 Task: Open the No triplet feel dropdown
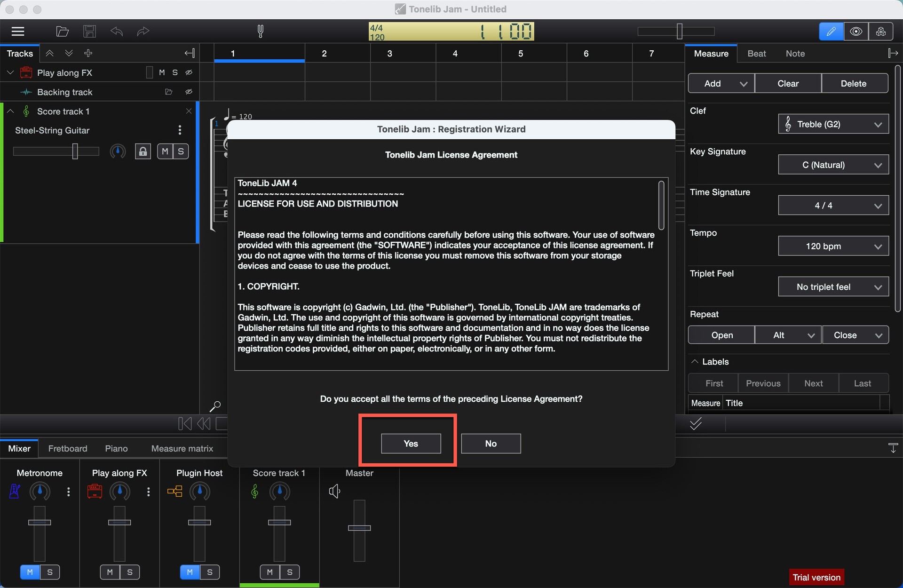coord(833,287)
